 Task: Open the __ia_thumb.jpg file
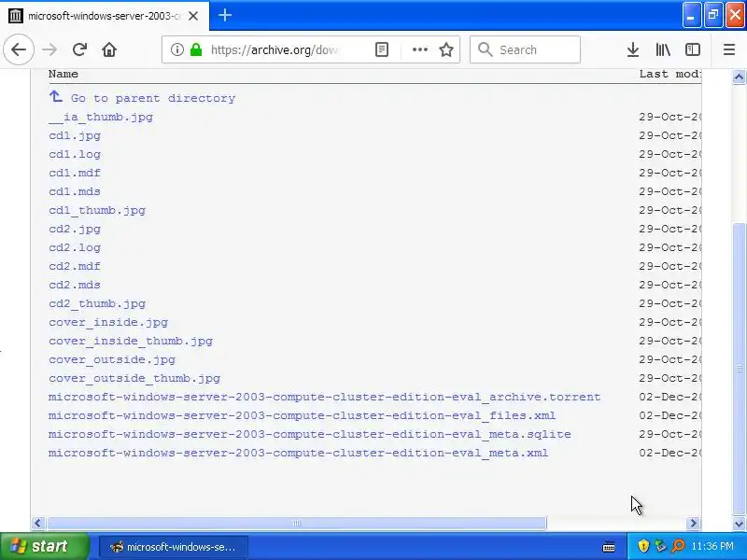pos(101,118)
